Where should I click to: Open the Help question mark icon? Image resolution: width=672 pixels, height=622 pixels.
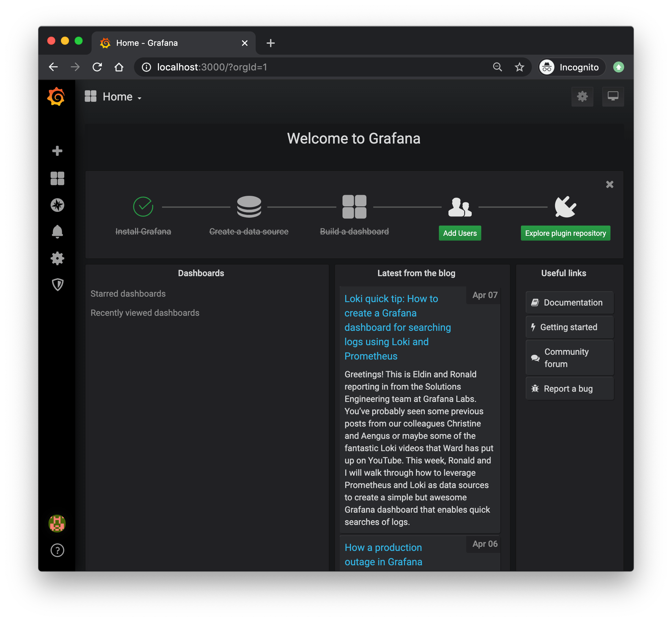(x=57, y=550)
